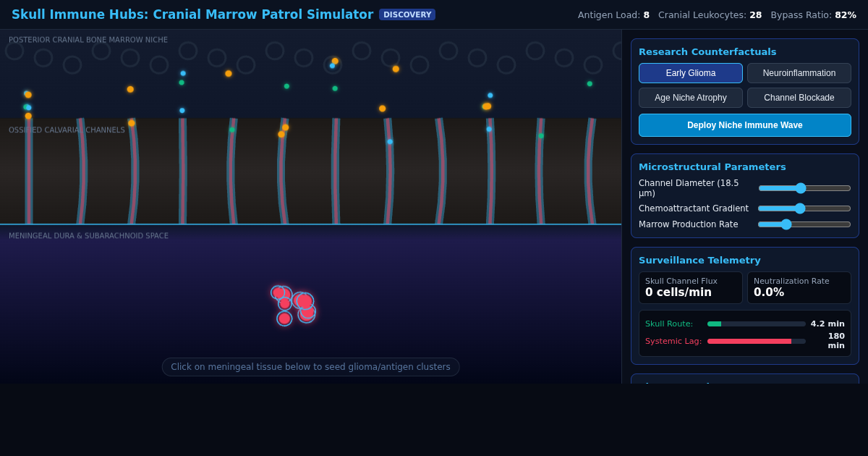Click the 180 min systemic lag time

pyautogui.click(x=836, y=341)
